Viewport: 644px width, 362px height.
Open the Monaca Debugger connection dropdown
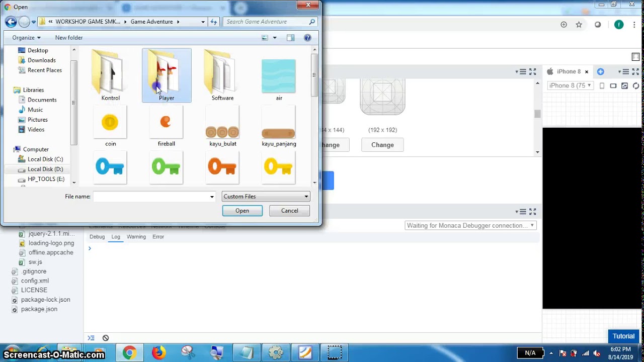click(x=470, y=226)
